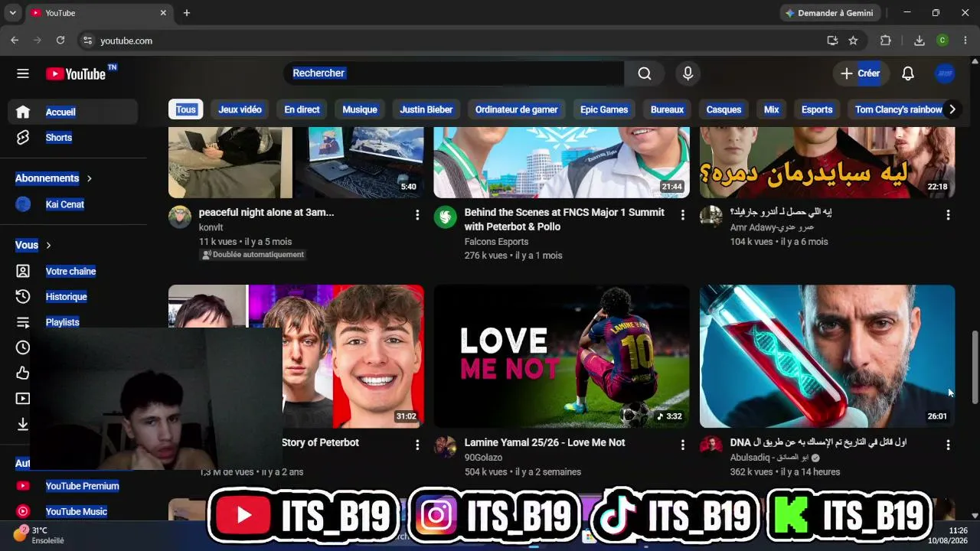Select the Musique chip

pyautogui.click(x=360, y=109)
